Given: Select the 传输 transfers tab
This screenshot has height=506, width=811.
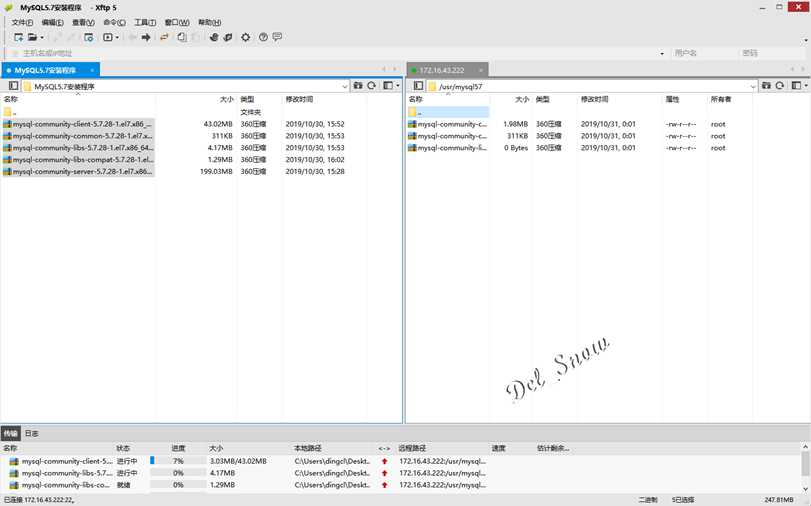Looking at the screenshot, I should click(x=10, y=433).
